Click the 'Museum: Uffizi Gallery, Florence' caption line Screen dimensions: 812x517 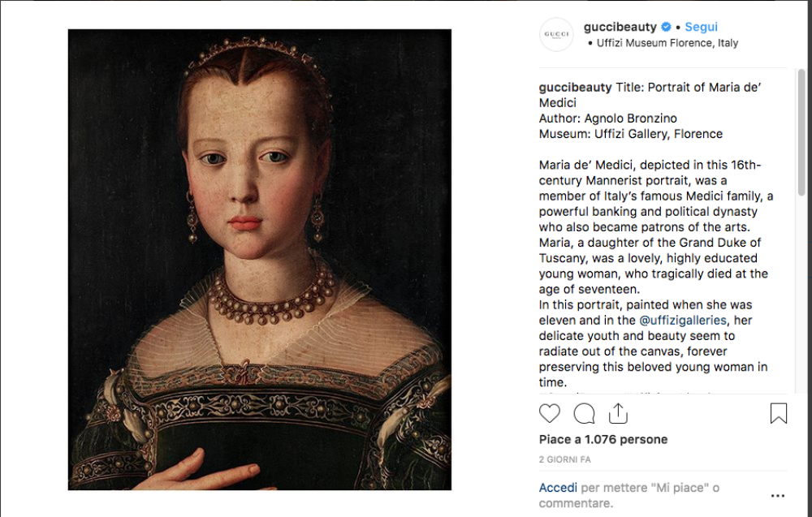tap(630, 134)
